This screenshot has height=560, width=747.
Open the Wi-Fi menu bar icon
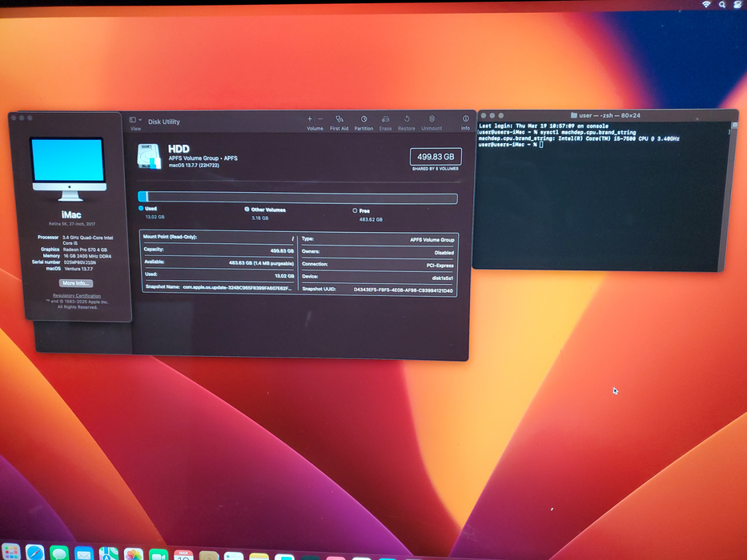pyautogui.click(x=706, y=4)
